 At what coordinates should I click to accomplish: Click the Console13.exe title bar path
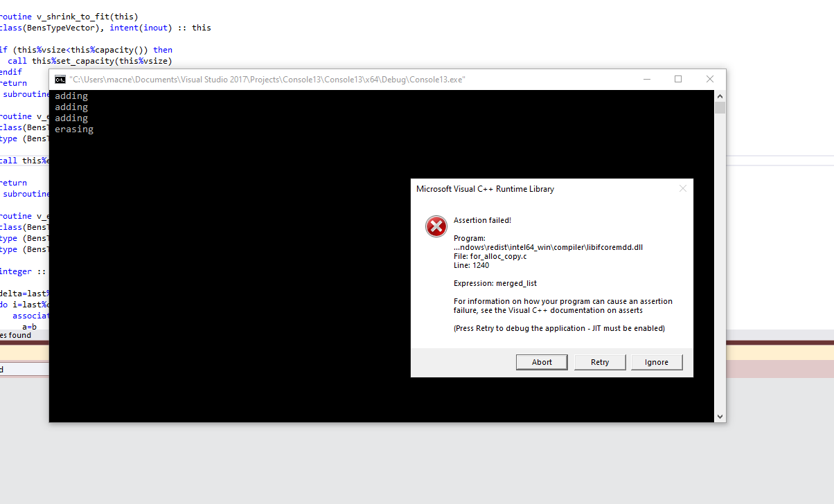[267, 80]
